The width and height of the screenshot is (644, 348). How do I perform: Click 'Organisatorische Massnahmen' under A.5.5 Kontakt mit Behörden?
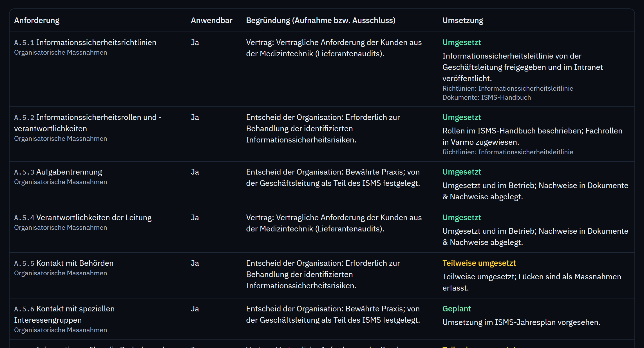(x=61, y=273)
